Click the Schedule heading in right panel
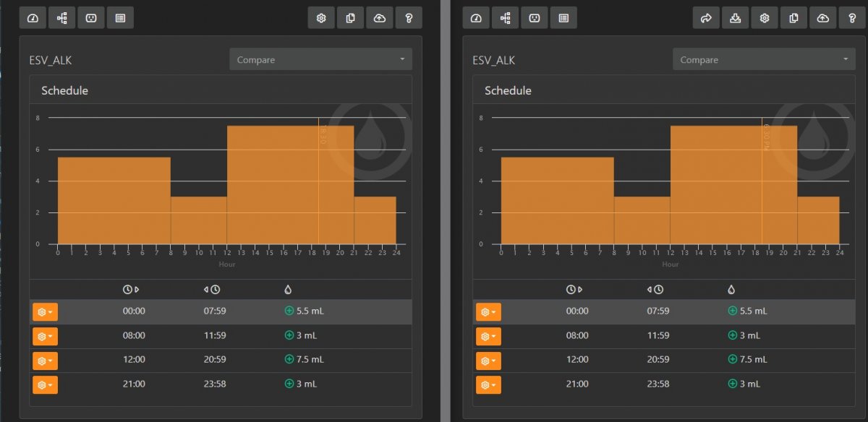Image resolution: width=868 pixels, height=422 pixels. (508, 90)
